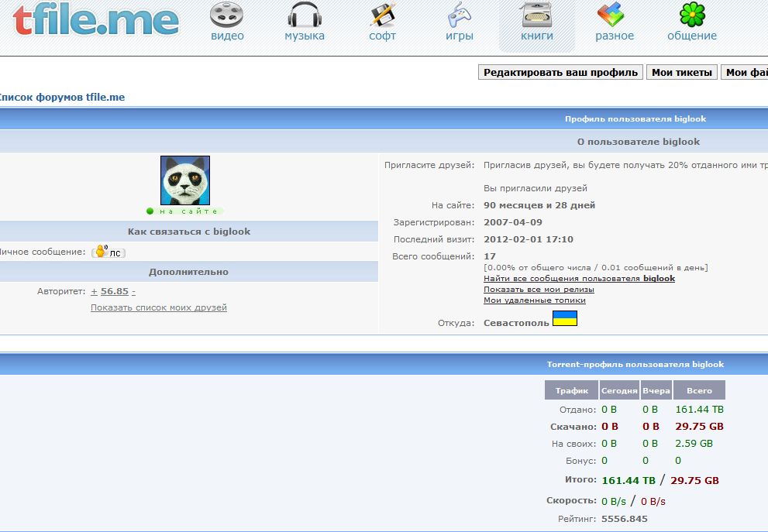Open the общение flower icon
The height and width of the screenshot is (532, 768).
click(x=692, y=15)
